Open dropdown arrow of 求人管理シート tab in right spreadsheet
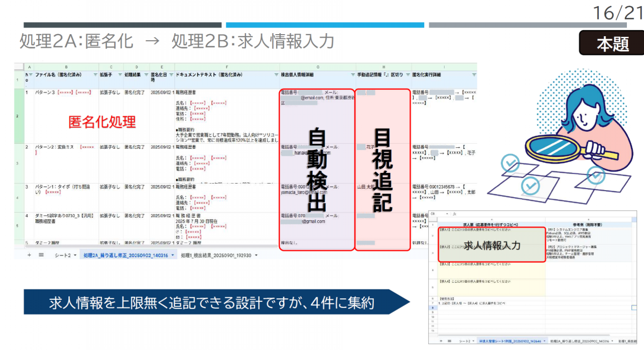 [x=544, y=341]
